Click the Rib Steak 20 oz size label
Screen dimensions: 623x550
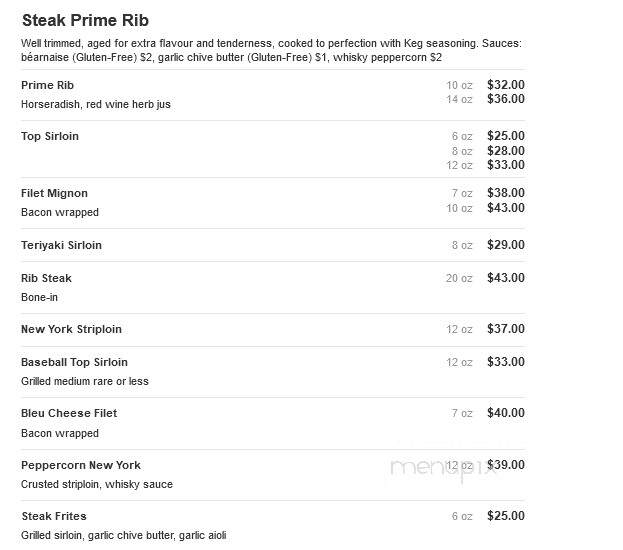459,278
